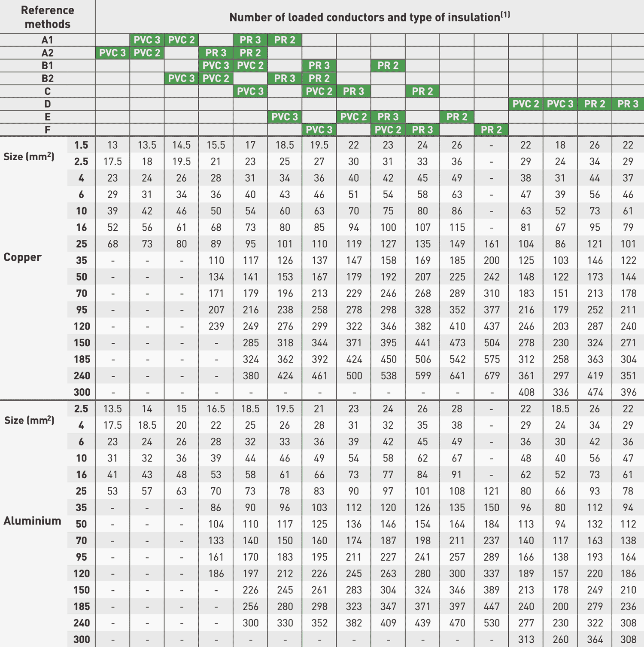
Task: Click the value 599 in copper 240 row
Action: coord(423,376)
